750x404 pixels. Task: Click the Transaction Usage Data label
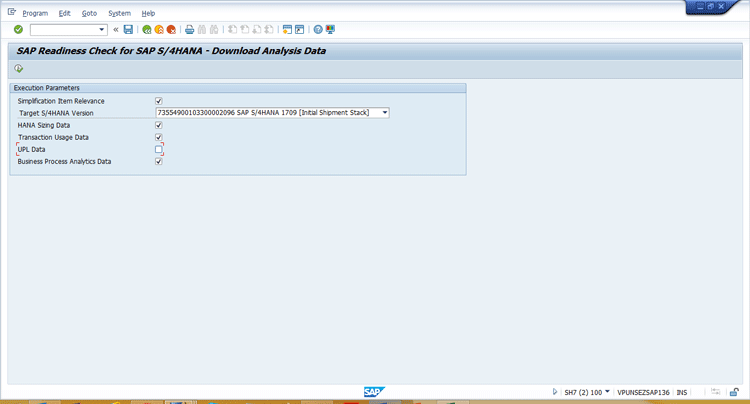[53, 137]
